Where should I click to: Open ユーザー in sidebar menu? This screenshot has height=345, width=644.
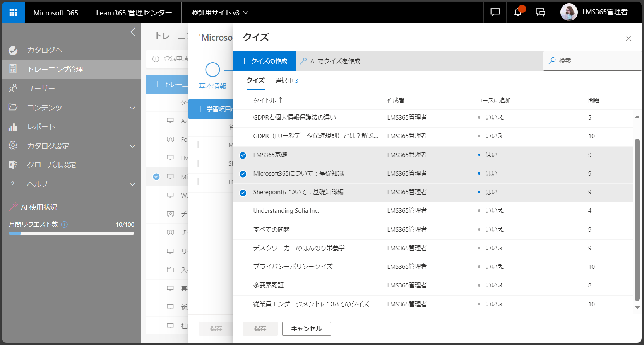72,88
